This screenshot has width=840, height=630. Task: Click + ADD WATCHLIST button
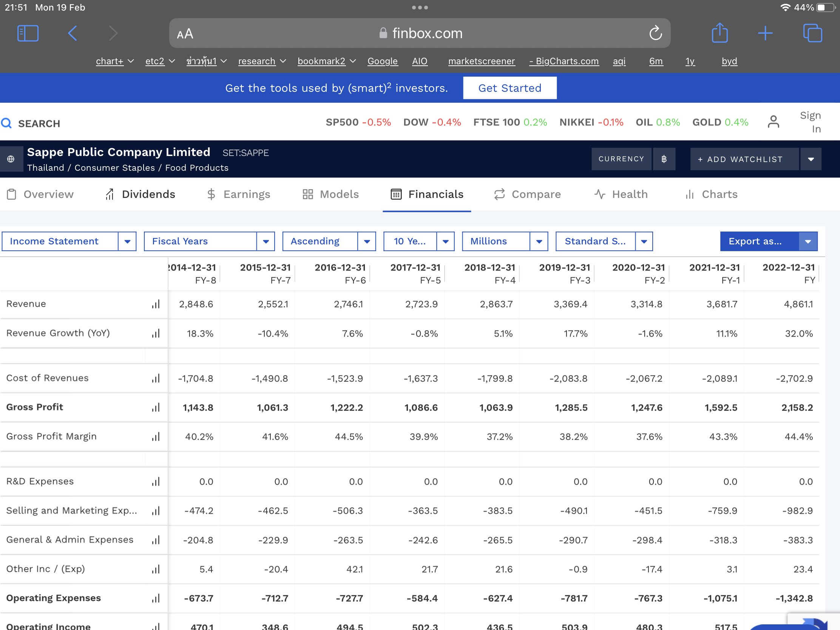tap(744, 159)
